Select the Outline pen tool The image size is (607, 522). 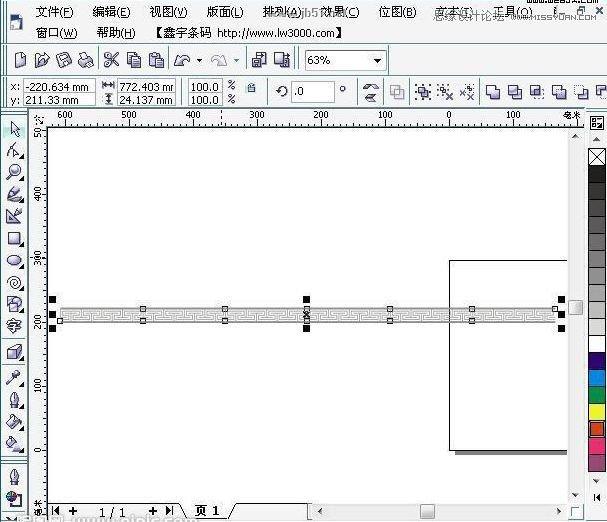point(15,400)
